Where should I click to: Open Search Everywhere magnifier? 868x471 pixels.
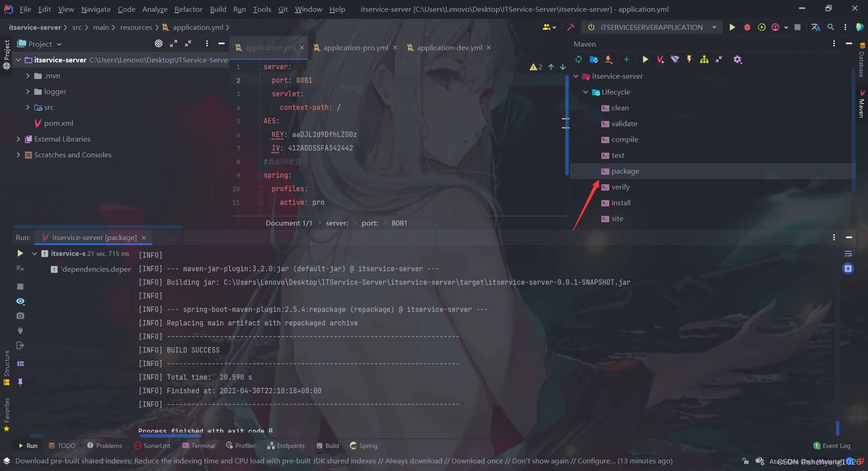pyautogui.click(x=831, y=27)
